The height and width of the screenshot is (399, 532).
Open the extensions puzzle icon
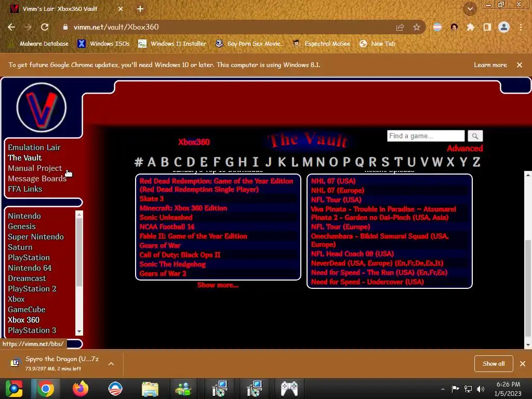471,27
